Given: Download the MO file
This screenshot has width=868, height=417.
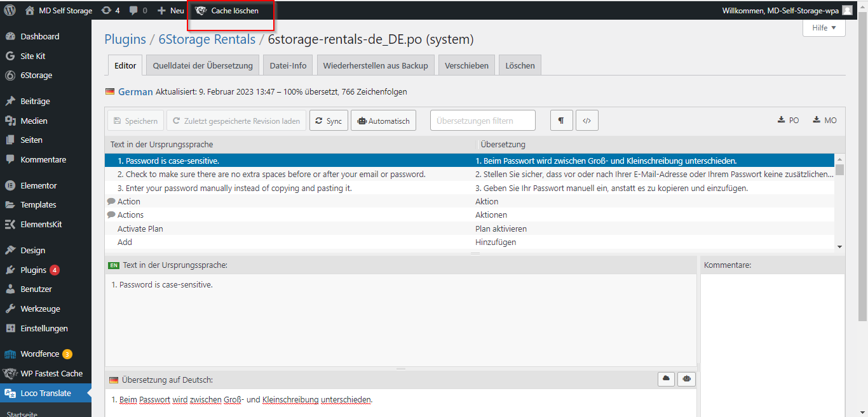Looking at the screenshot, I should [x=825, y=120].
